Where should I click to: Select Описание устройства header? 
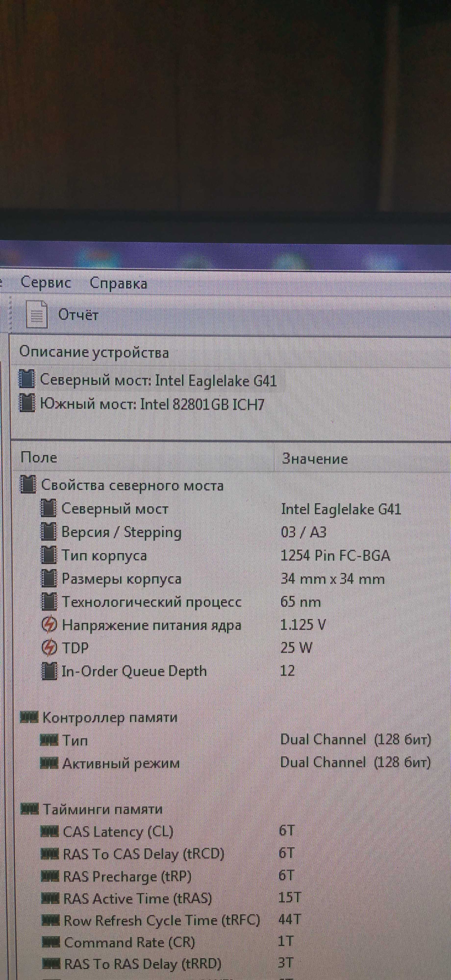click(94, 352)
